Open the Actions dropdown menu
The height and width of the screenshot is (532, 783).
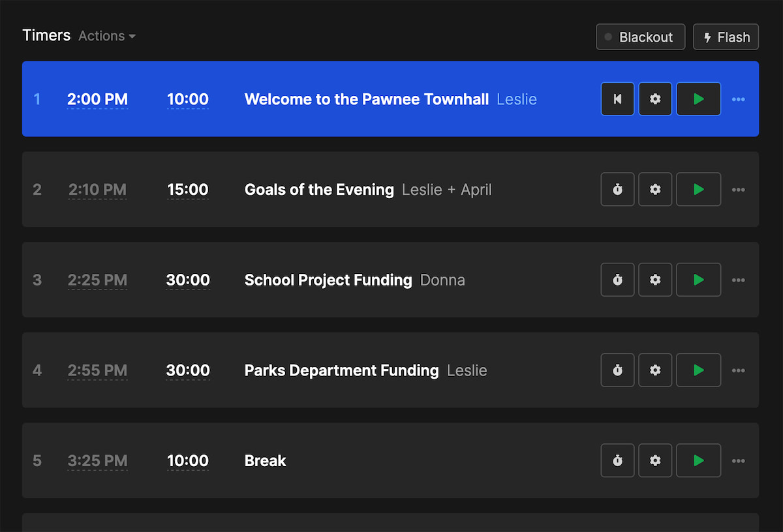click(106, 36)
